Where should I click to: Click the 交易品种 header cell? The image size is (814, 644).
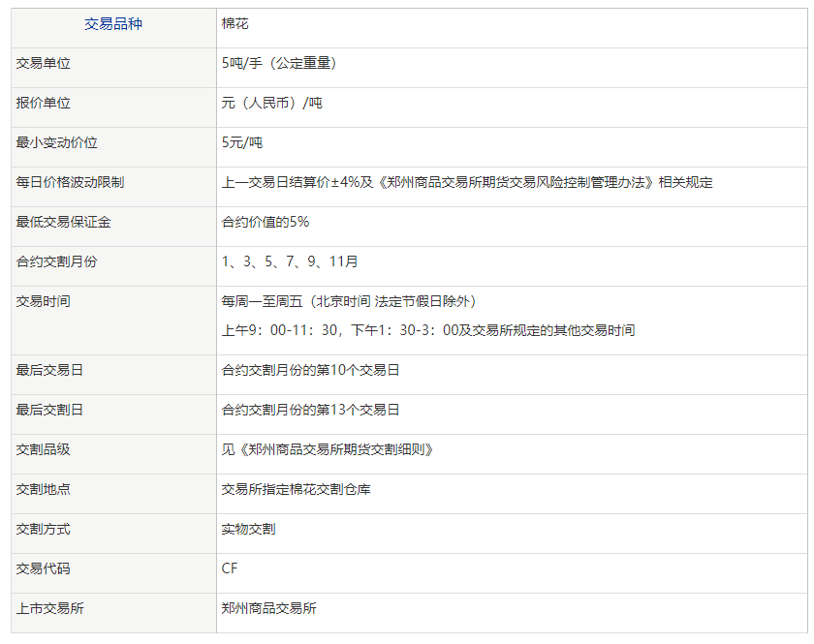[x=113, y=25]
